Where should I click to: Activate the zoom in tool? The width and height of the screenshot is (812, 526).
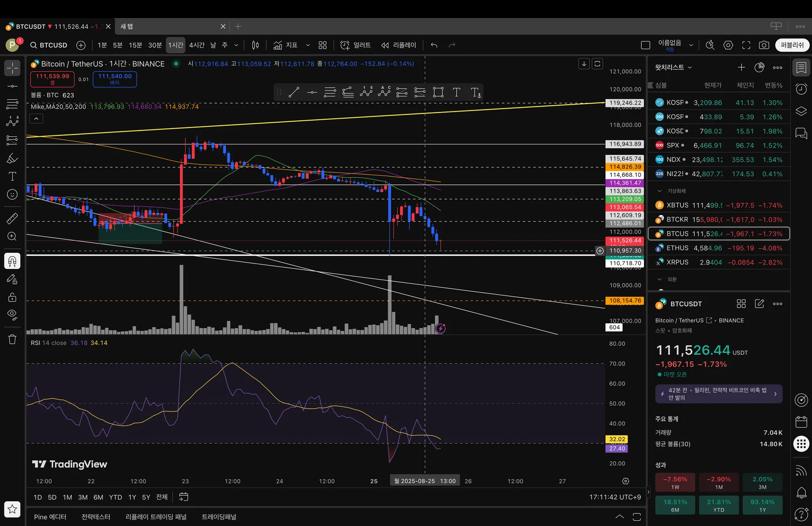pos(12,236)
